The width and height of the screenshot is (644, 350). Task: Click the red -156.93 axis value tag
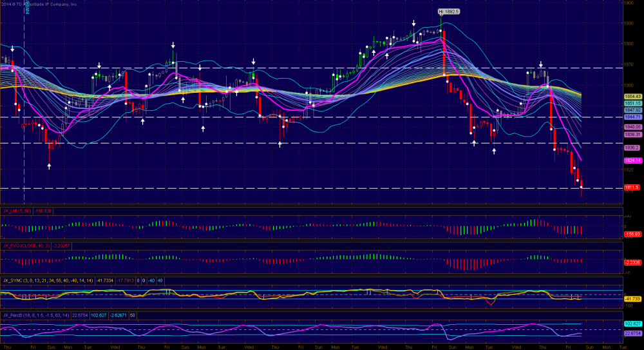coord(632,234)
